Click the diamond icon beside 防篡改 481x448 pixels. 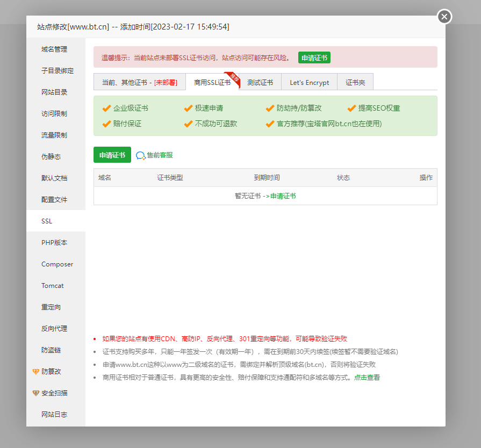[x=36, y=372]
